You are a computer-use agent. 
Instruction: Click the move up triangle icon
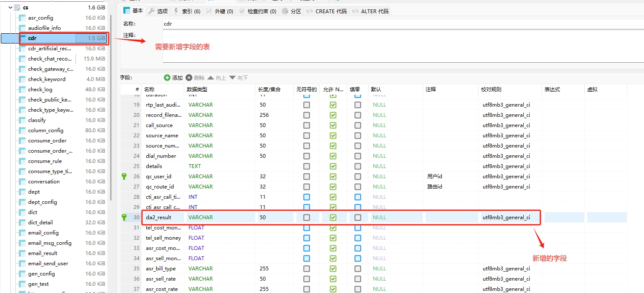211,78
